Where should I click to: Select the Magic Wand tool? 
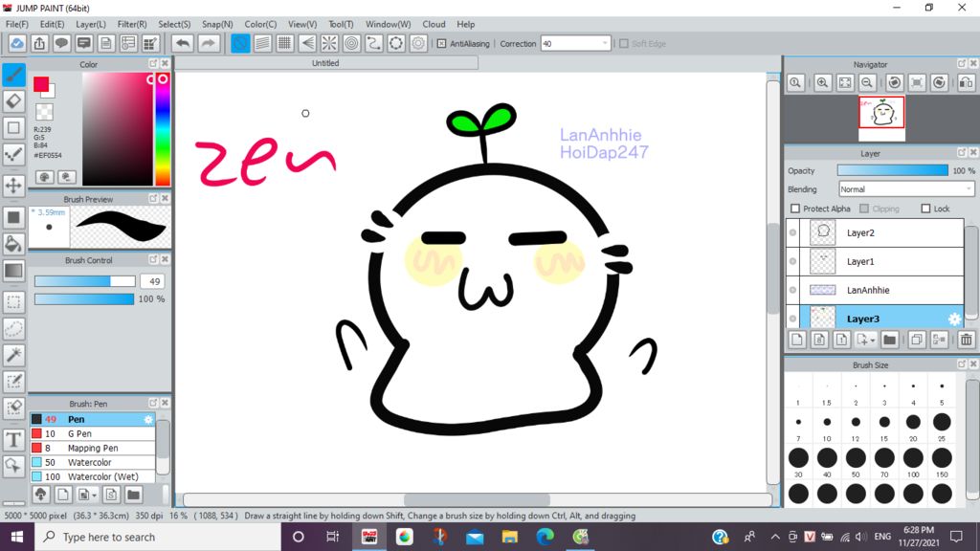coord(13,355)
